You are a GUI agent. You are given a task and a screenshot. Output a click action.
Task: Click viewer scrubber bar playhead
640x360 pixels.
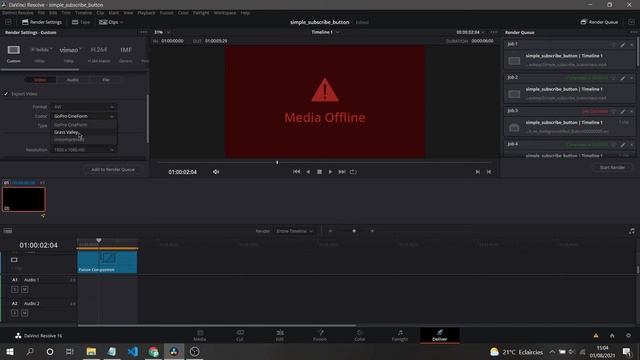tap(277, 162)
